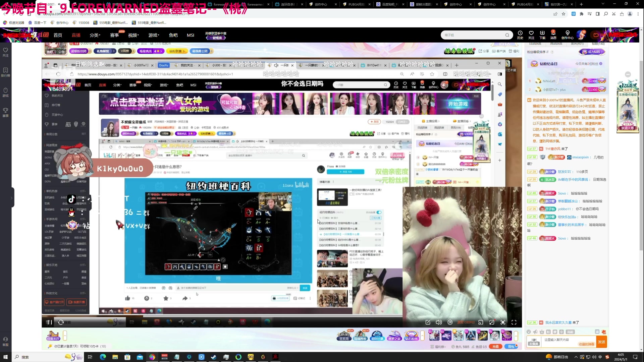Enter fullscreen mode on the player
Screen dimensions: 644x362
tap(514, 322)
